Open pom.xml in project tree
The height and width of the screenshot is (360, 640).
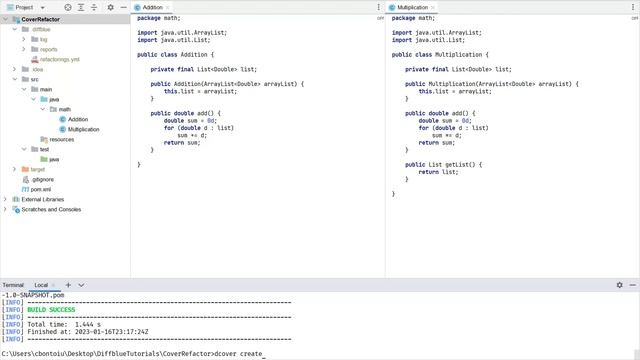(x=41, y=189)
